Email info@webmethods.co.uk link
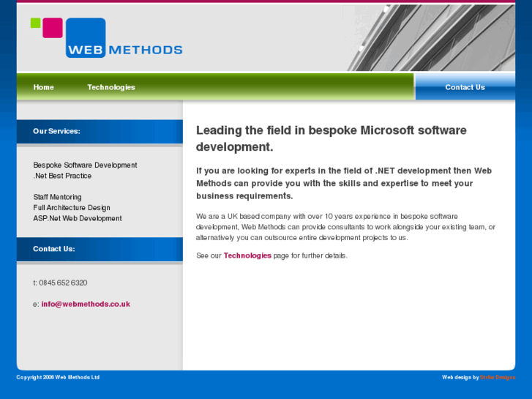Screen dimensions: 532x399 click(x=86, y=304)
